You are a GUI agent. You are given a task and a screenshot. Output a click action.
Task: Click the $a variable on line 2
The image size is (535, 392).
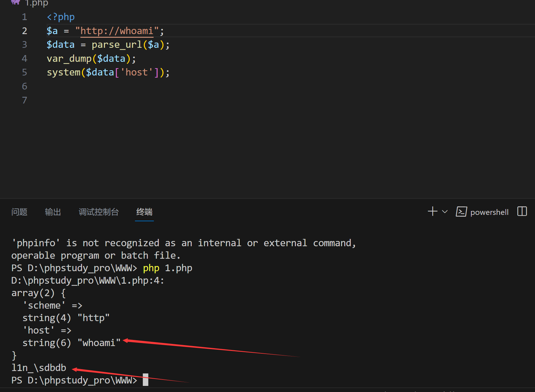[52, 31]
